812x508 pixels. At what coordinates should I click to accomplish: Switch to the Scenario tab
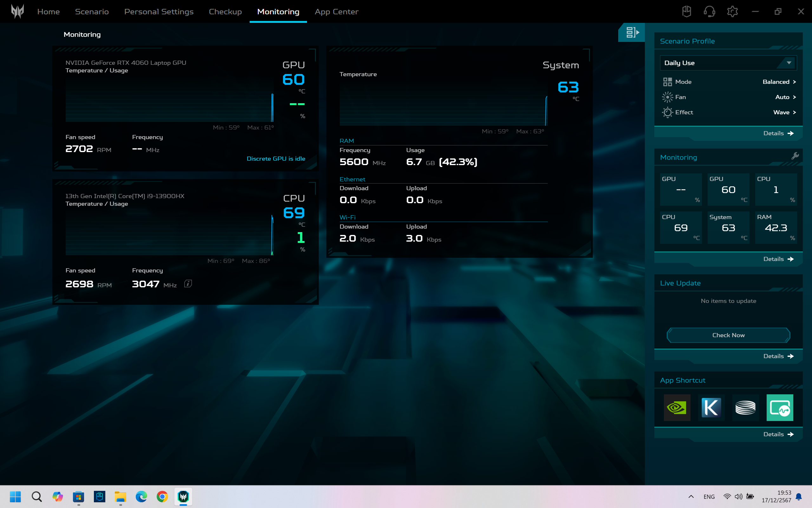pyautogui.click(x=92, y=11)
